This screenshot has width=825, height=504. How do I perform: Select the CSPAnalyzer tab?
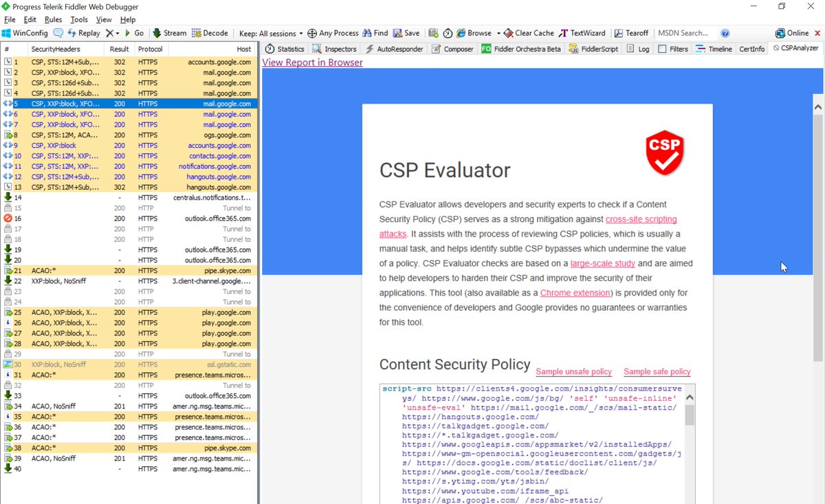[795, 48]
